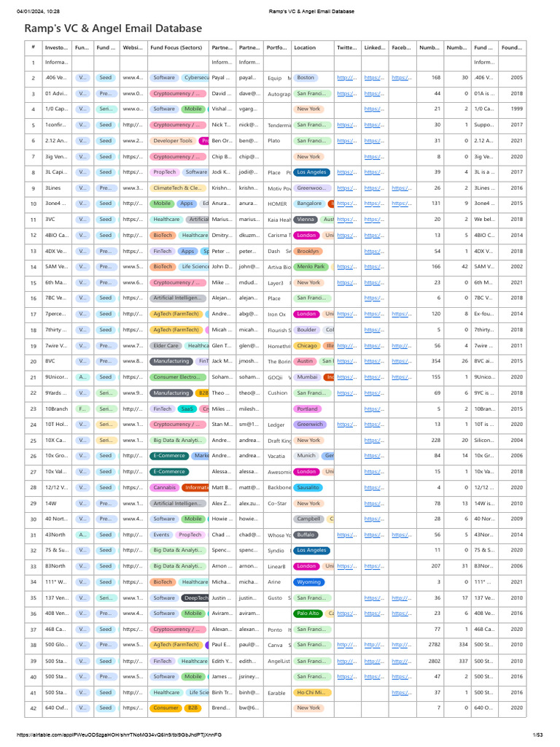Viewport: 560px width, 747px height.
Task: Select the Developer Tools sector tag
Action: [x=173, y=141]
